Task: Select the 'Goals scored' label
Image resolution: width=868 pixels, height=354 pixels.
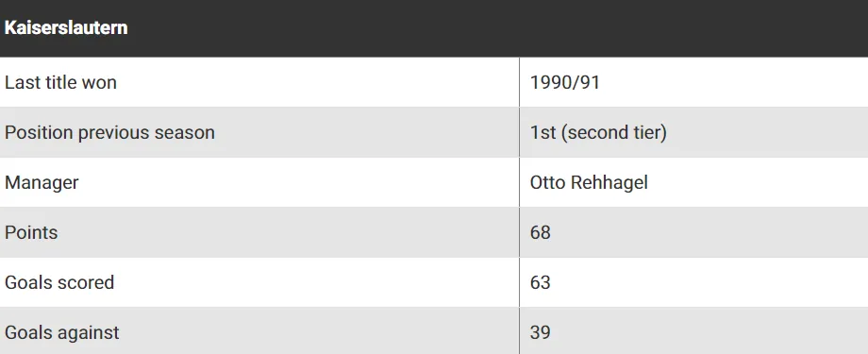Action: (59, 282)
